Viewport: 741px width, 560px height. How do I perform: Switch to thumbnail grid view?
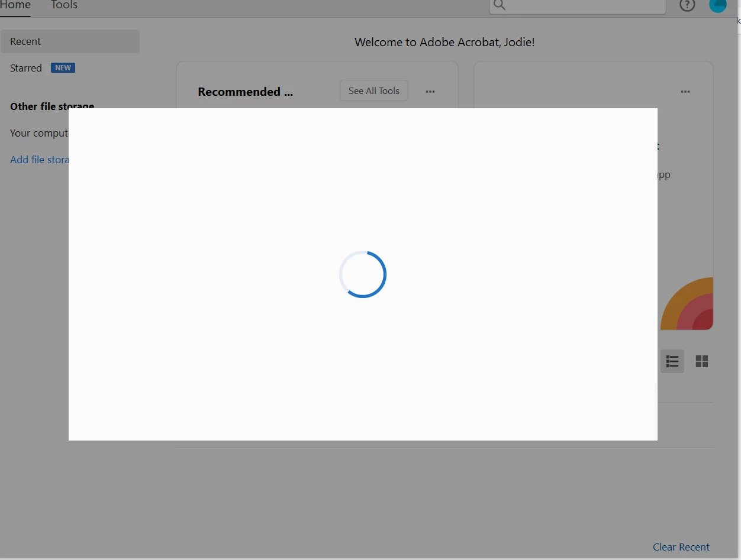pos(702,361)
